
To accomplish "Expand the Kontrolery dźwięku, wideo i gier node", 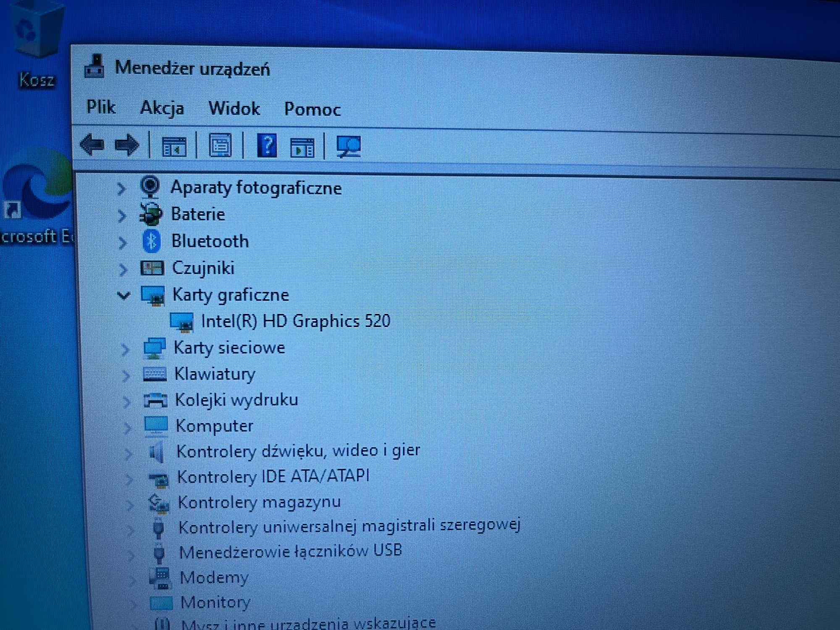I will [x=128, y=453].
